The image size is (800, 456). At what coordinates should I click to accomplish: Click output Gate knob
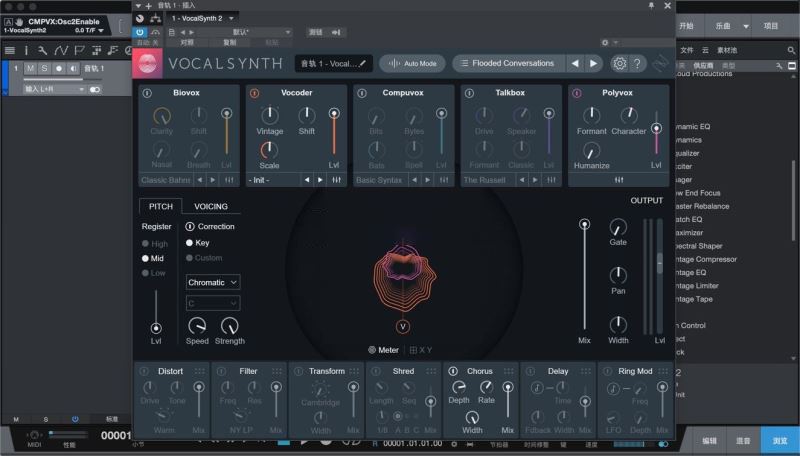click(x=618, y=227)
